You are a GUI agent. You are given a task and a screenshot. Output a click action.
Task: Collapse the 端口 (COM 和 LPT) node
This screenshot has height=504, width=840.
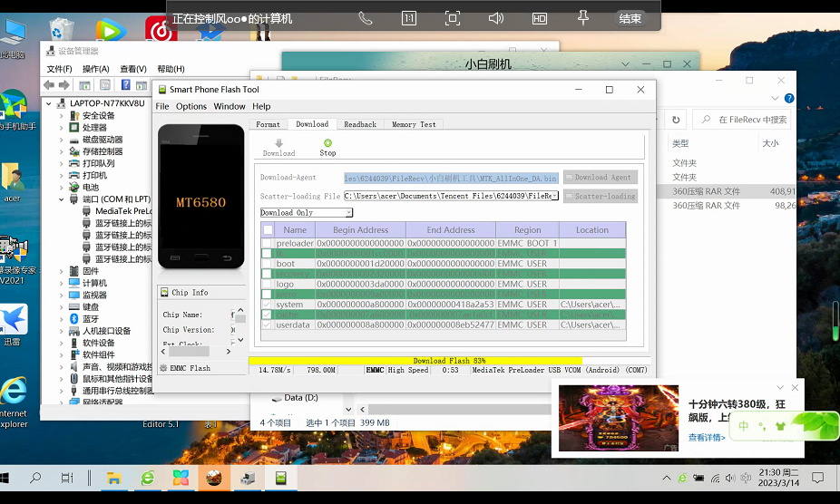coord(61,199)
